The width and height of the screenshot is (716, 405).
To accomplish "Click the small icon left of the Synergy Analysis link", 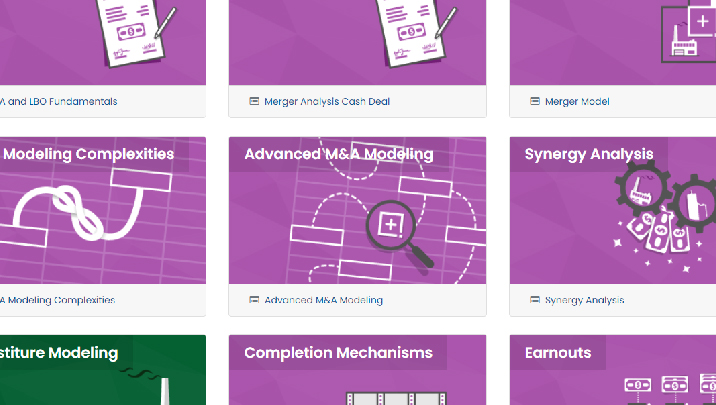I will (x=535, y=300).
